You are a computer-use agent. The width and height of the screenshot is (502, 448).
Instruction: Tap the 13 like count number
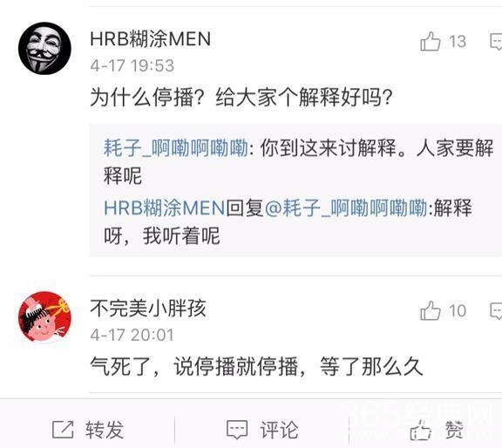coord(458,42)
